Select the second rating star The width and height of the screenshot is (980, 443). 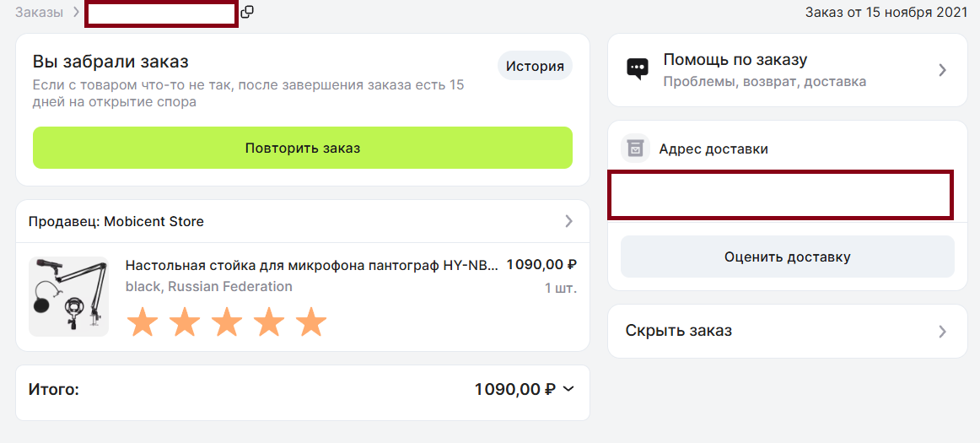[x=185, y=322]
